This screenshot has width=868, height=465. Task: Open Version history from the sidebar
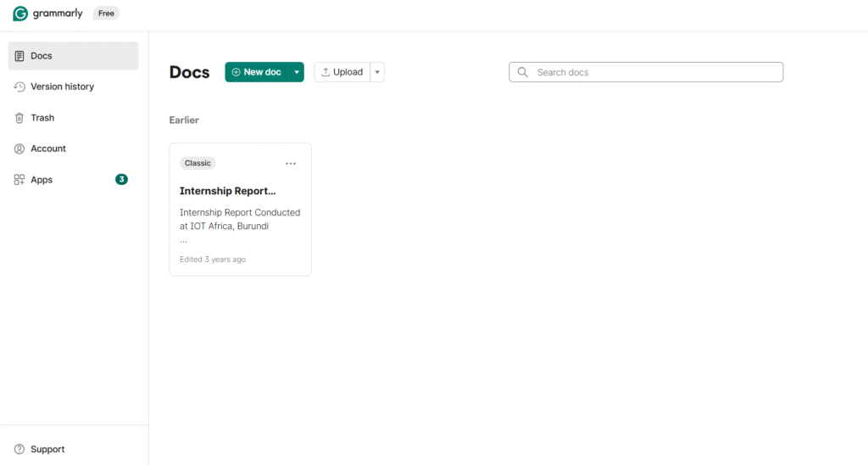(x=62, y=87)
